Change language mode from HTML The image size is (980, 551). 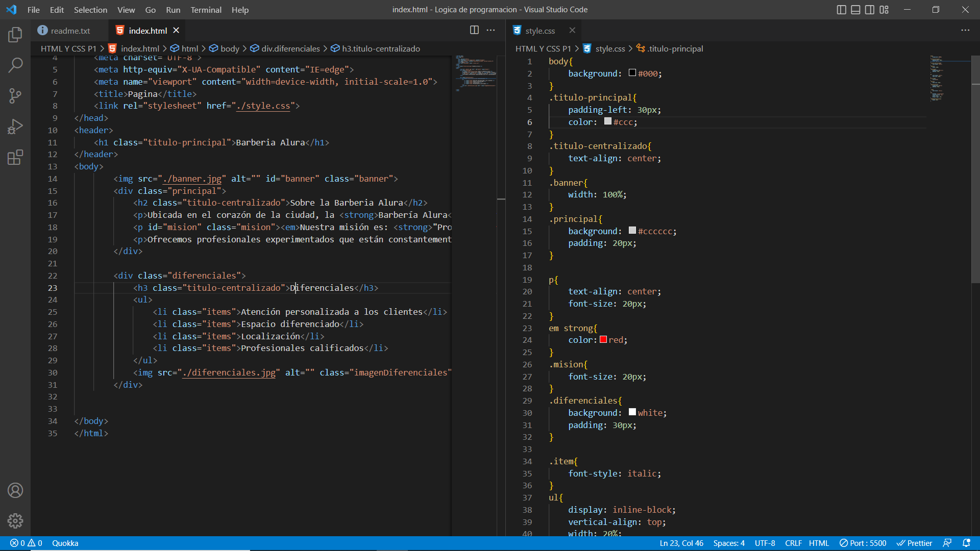[x=819, y=543]
